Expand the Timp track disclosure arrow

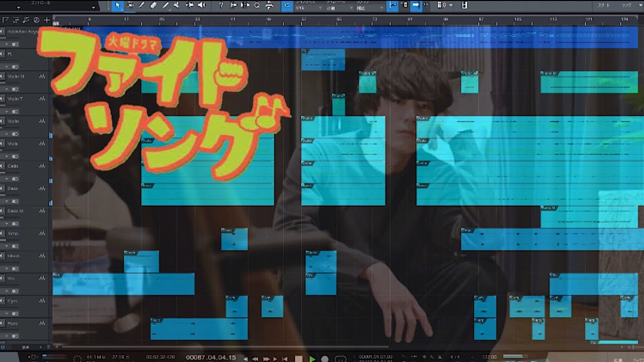(7, 246)
